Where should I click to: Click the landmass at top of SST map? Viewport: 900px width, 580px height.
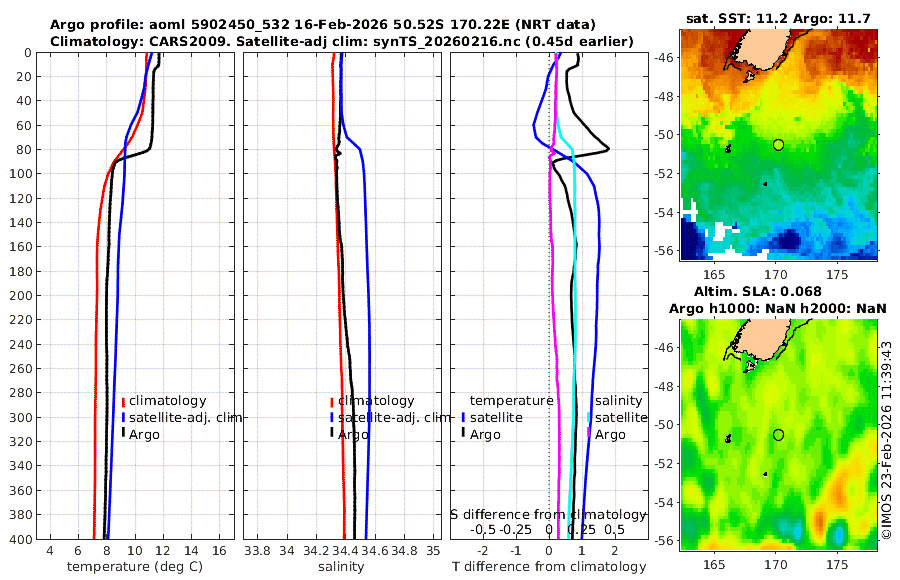[758, 49]
